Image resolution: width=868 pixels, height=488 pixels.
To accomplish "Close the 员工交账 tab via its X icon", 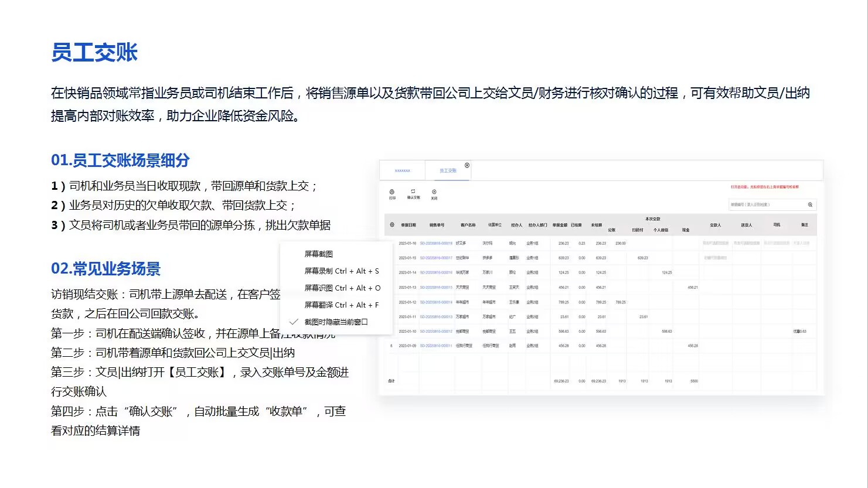I will pos(467,165).
